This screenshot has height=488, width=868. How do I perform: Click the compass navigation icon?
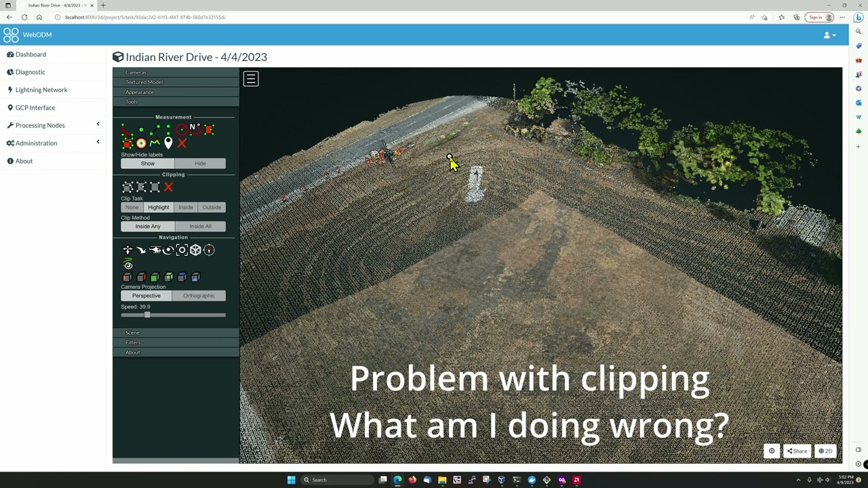[209, 249]
